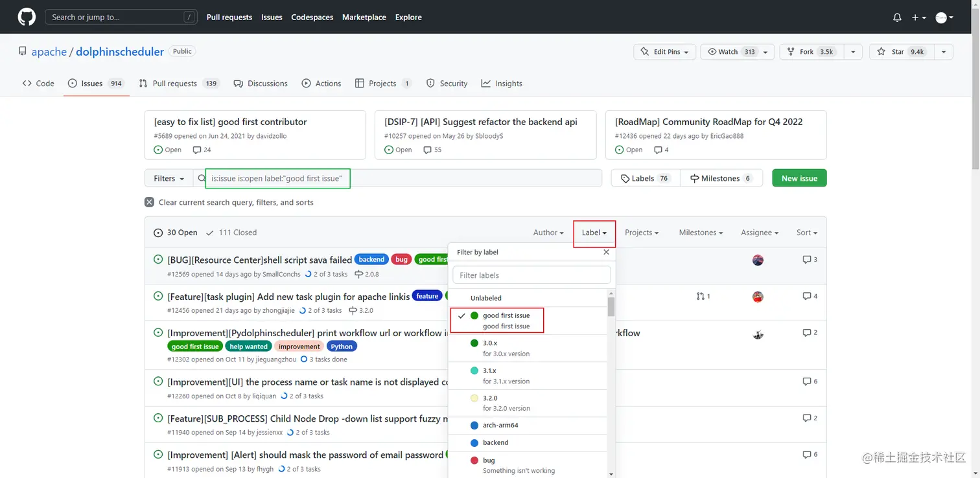Toggle the 3.1.x label in filter list

click(528, 376)
